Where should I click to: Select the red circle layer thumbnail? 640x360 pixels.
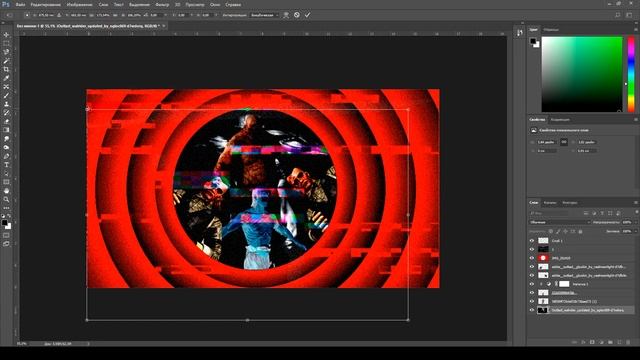pos(543,258)
